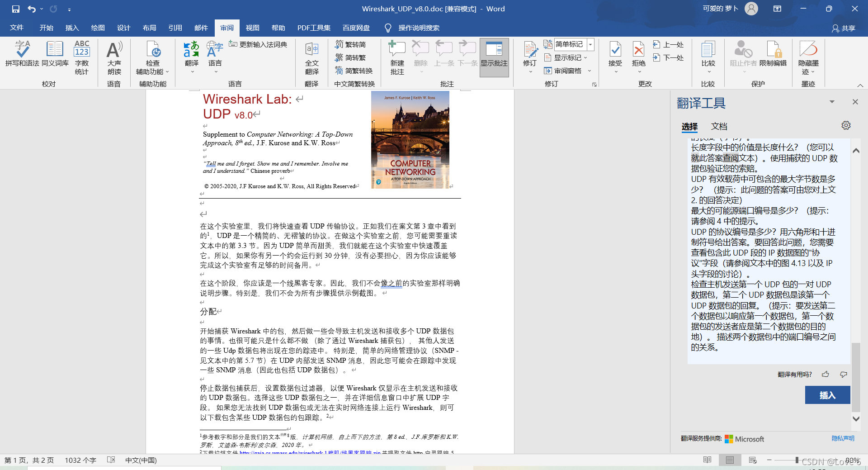Go to Next change (下一处)

click(x=669, y=57)
